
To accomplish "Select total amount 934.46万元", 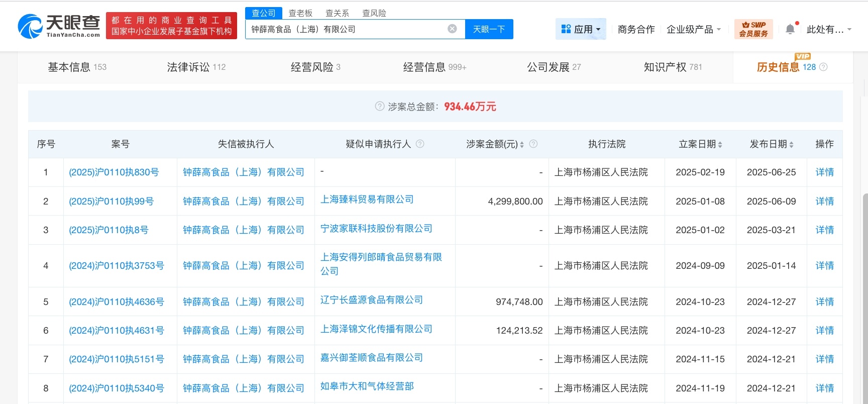I will pyautogui.click(x=470, y=107).
